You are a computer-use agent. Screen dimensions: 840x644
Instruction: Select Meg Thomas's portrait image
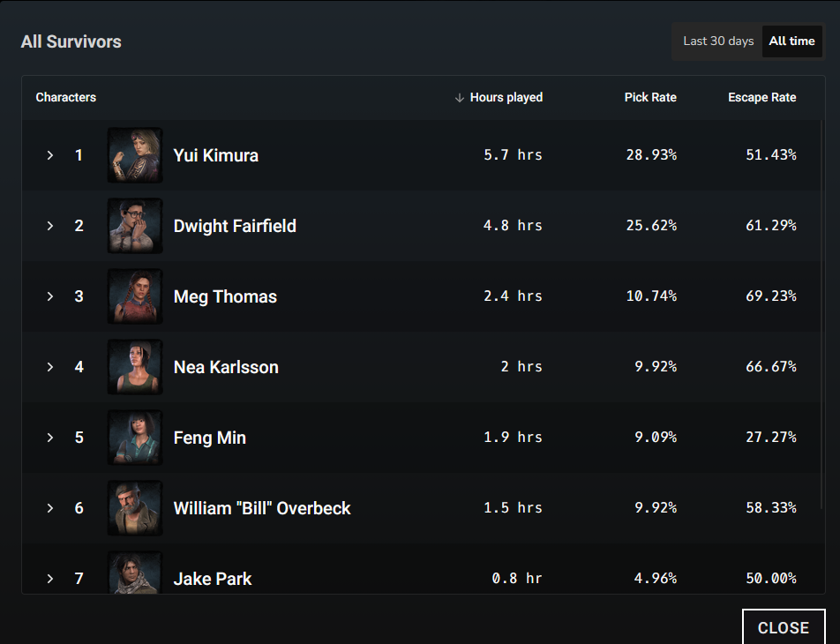point(135,296)
